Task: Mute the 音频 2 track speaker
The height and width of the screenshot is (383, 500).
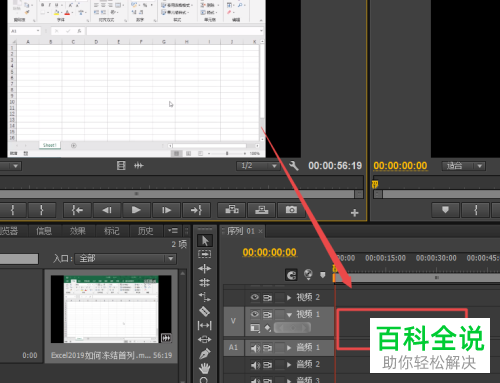Action: coord(255,365)
